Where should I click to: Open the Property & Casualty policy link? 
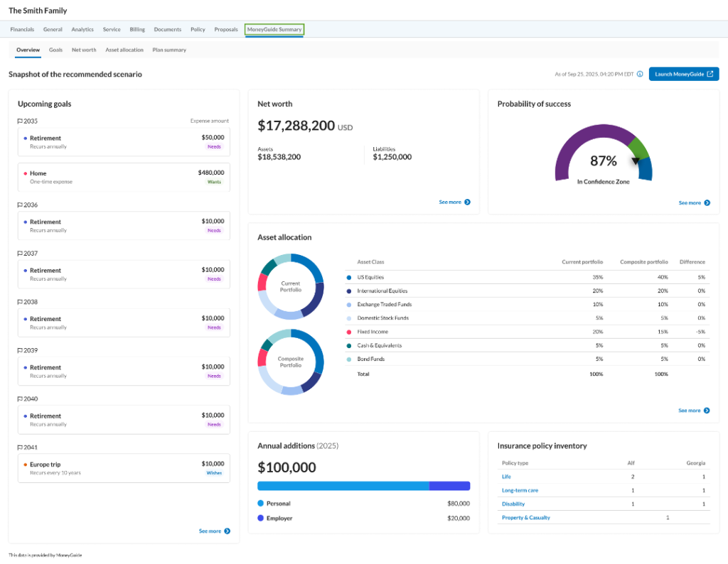pos(526,518)
